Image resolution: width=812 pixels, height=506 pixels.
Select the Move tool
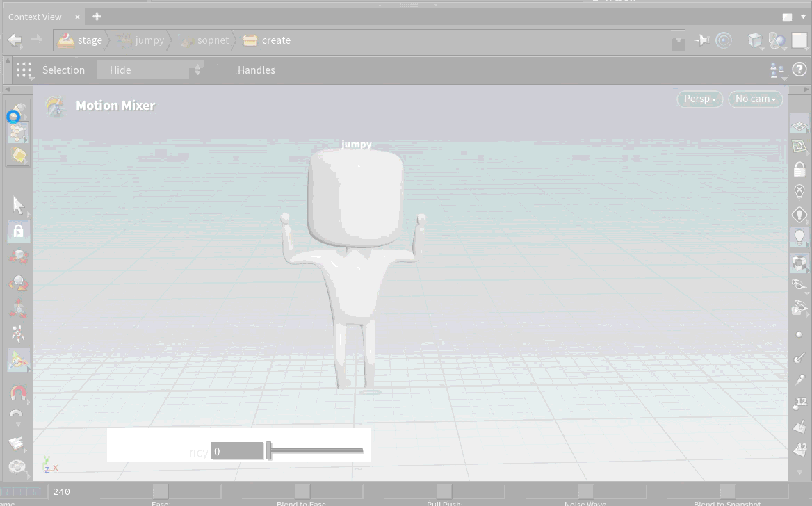[x=18, y=257]
